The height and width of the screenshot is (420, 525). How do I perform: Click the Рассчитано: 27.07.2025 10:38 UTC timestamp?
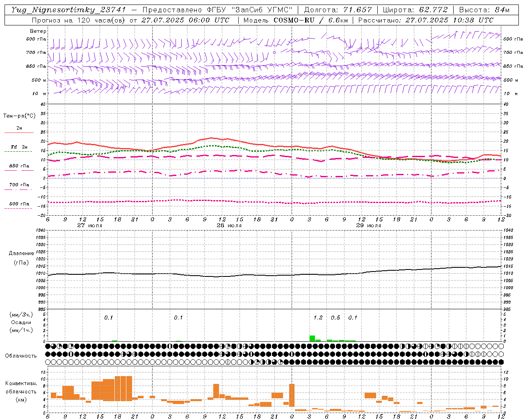point(426,20)
